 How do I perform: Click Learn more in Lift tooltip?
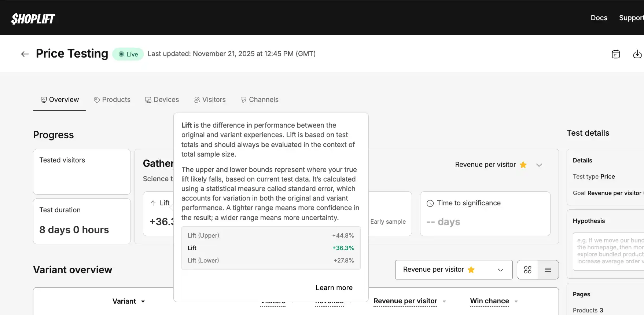click(x=334, y=288)
